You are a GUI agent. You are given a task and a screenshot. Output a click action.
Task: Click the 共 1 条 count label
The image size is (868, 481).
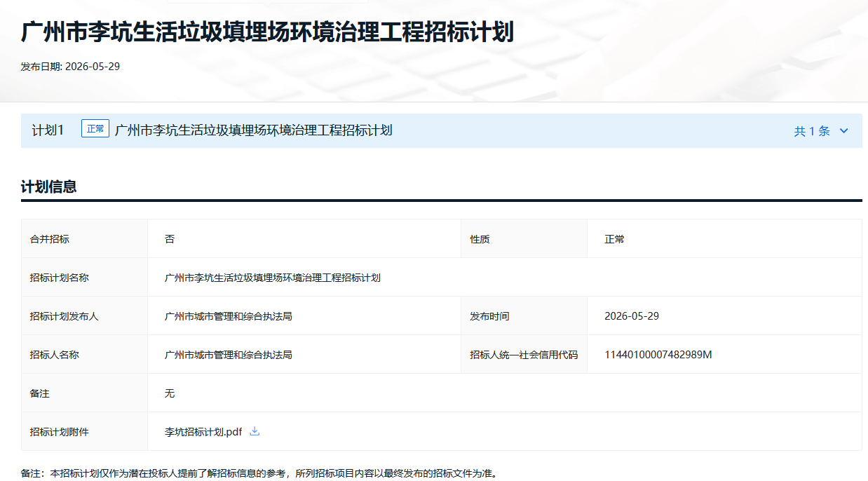(x=812, y=131)
